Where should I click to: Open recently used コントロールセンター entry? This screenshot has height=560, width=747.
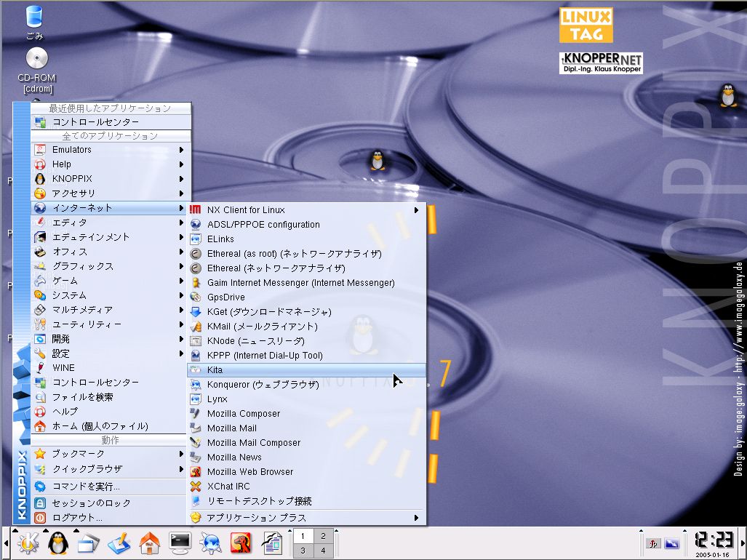point(111,122)
